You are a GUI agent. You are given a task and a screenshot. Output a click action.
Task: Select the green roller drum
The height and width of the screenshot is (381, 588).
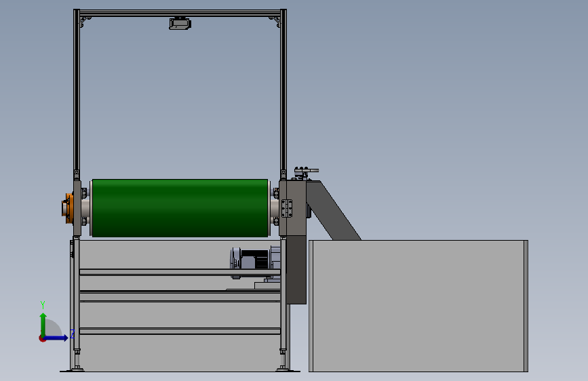click(180, 207)
